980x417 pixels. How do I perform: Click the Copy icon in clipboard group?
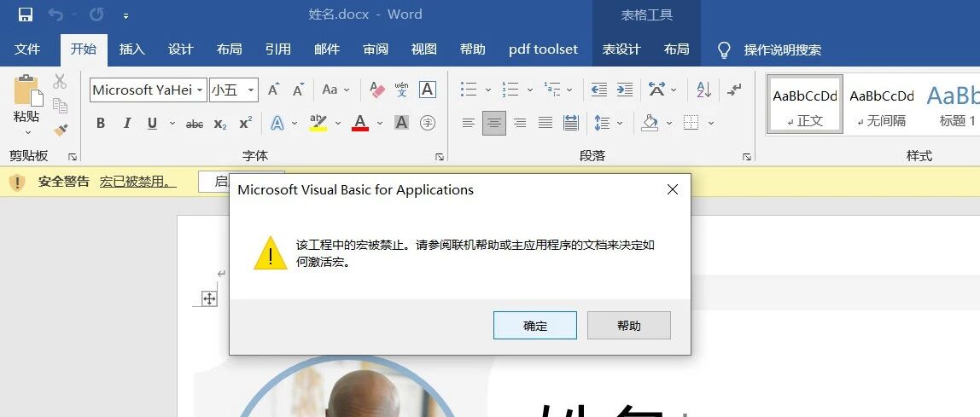[60, 106]
